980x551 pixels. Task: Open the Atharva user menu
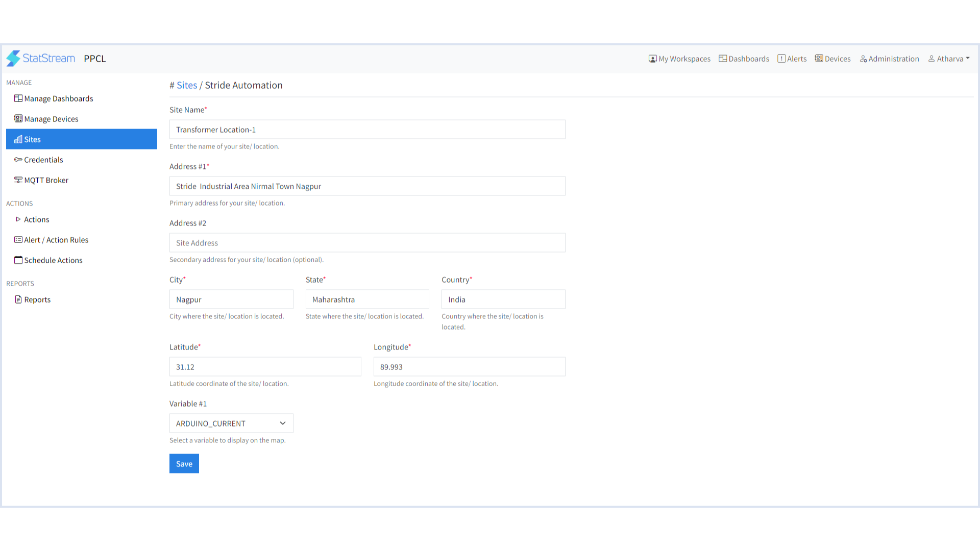[x=949, y=59]
